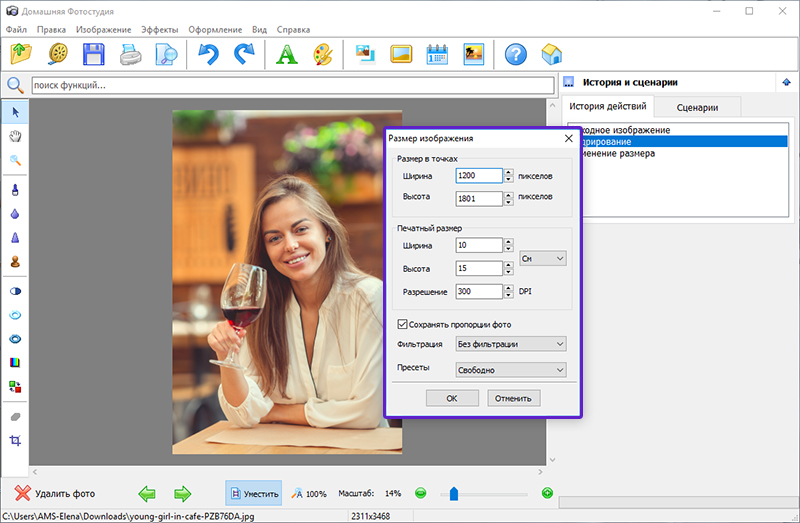Select the color replacement tool

[x=15, y=387]
